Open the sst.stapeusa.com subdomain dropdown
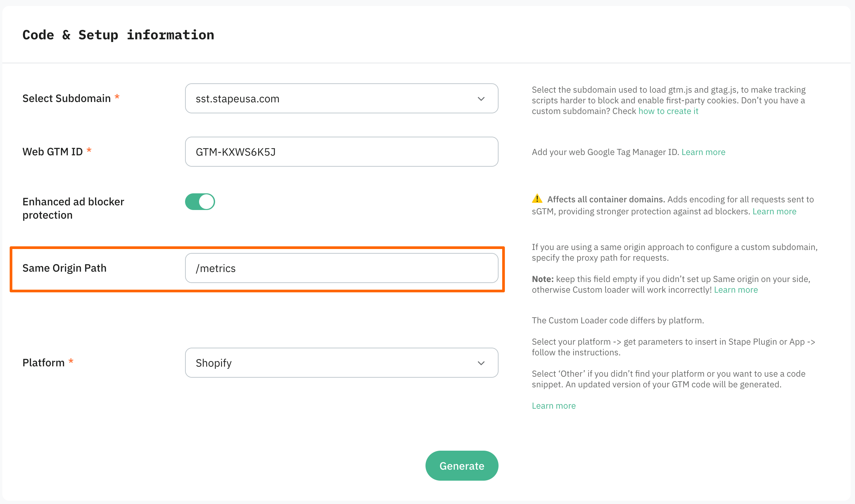Screen dimensions: 855x504 pos(341,98)
